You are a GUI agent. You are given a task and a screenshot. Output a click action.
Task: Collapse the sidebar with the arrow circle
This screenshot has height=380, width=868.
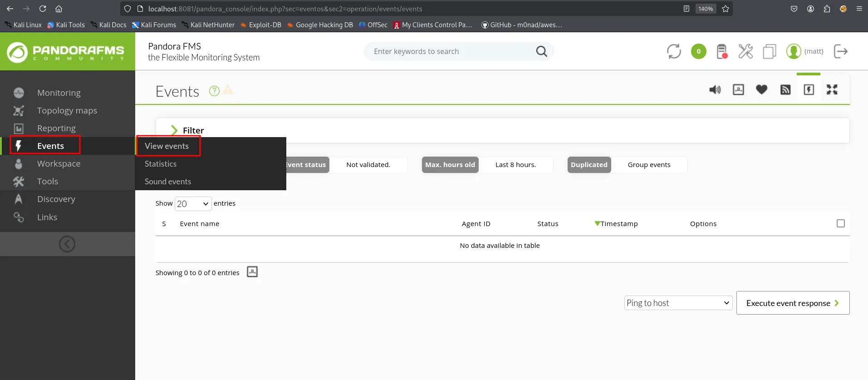[67, 244]
